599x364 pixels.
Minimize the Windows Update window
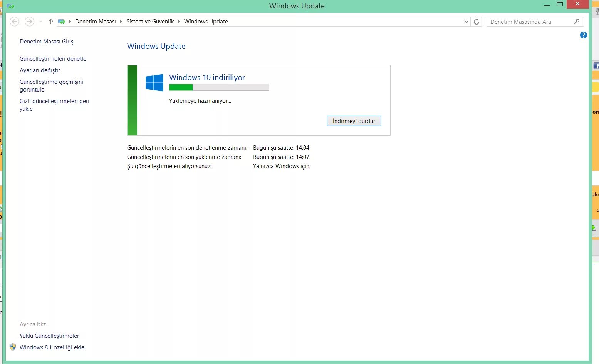click(547, 6)
